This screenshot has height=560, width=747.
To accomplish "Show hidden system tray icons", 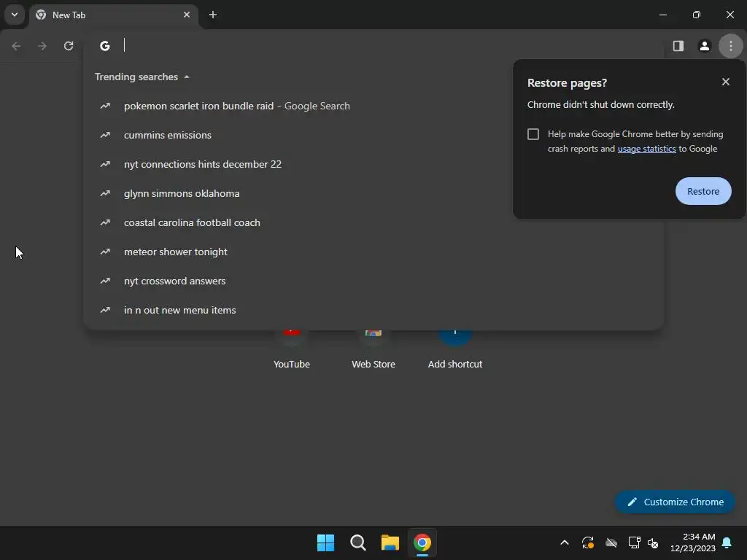I will tap(565, 542).
